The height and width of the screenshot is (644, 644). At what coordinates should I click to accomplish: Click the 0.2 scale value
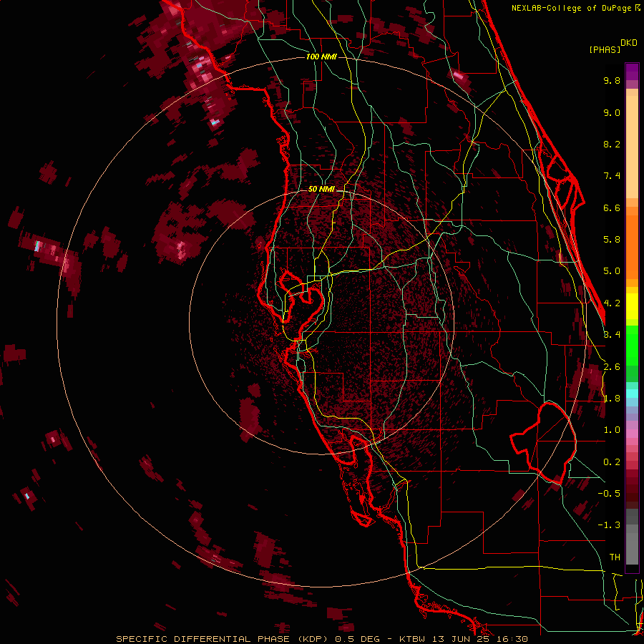tap(612, 462)
